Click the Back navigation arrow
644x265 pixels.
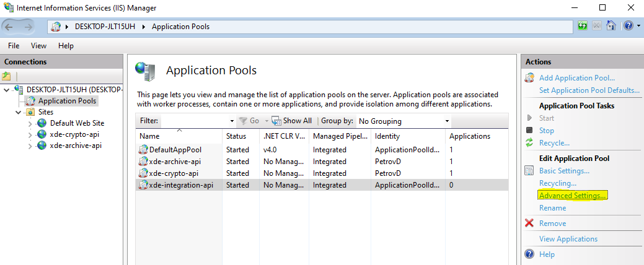[9, 27]
